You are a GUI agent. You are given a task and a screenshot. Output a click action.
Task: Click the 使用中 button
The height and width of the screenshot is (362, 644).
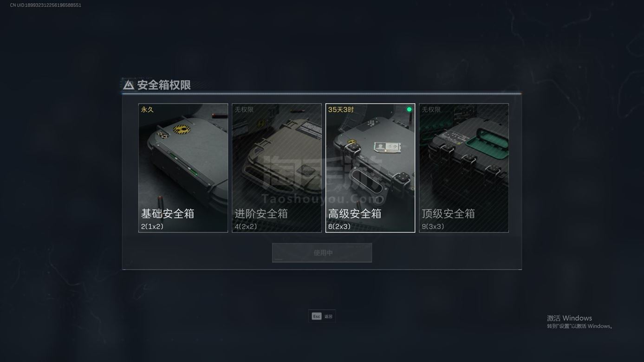[x=322, y=253]
